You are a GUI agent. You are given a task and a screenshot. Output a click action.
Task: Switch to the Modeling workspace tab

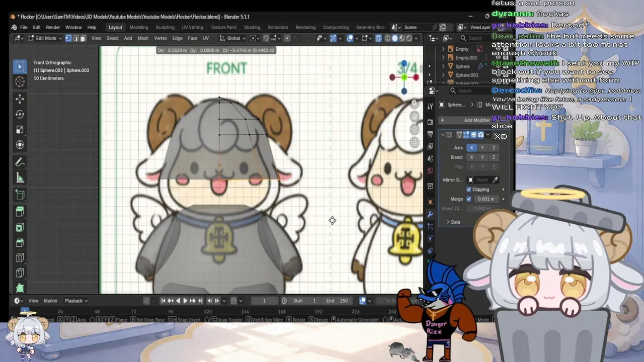click(139, 27)
